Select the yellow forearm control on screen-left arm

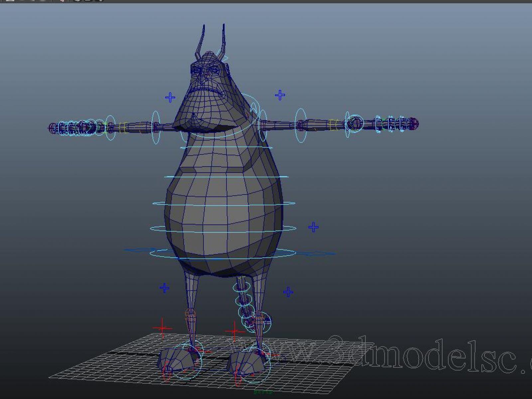pos(123,128)
